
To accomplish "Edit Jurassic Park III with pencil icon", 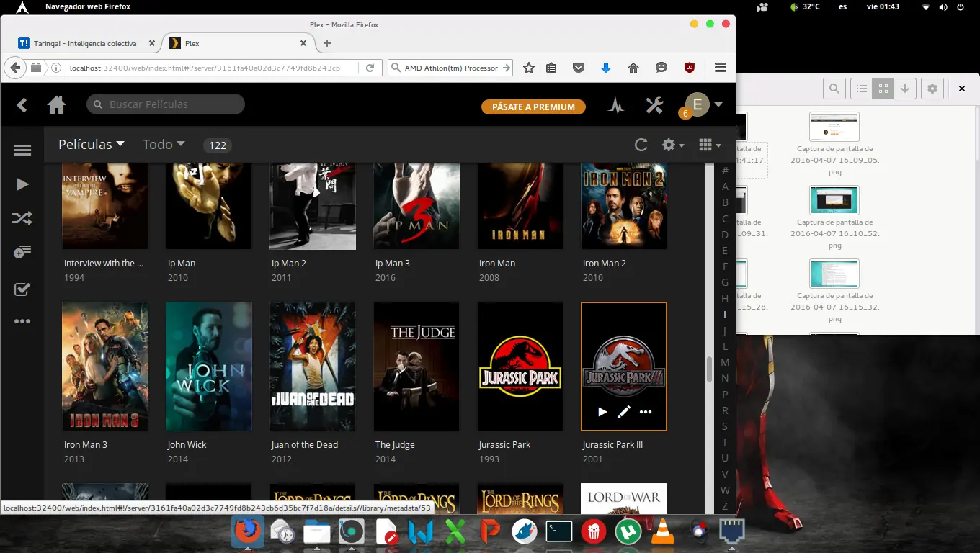I will click(624, 412).
